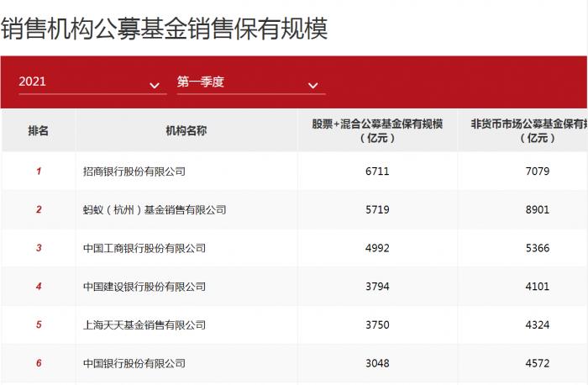Click 中国银行股份有限公司 entry
588x385 pixels.
[x=134, y=363]
